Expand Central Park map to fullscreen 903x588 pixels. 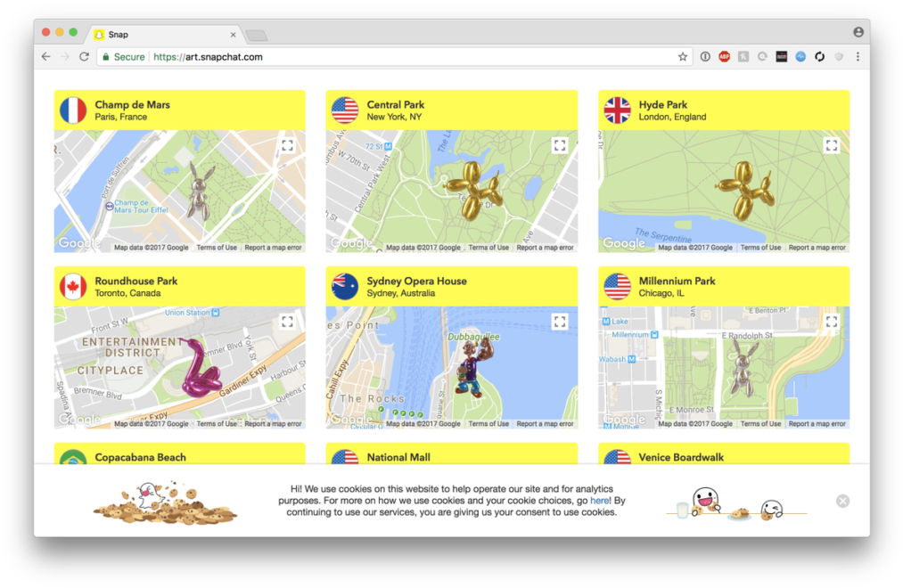click(x=559, y=145)
